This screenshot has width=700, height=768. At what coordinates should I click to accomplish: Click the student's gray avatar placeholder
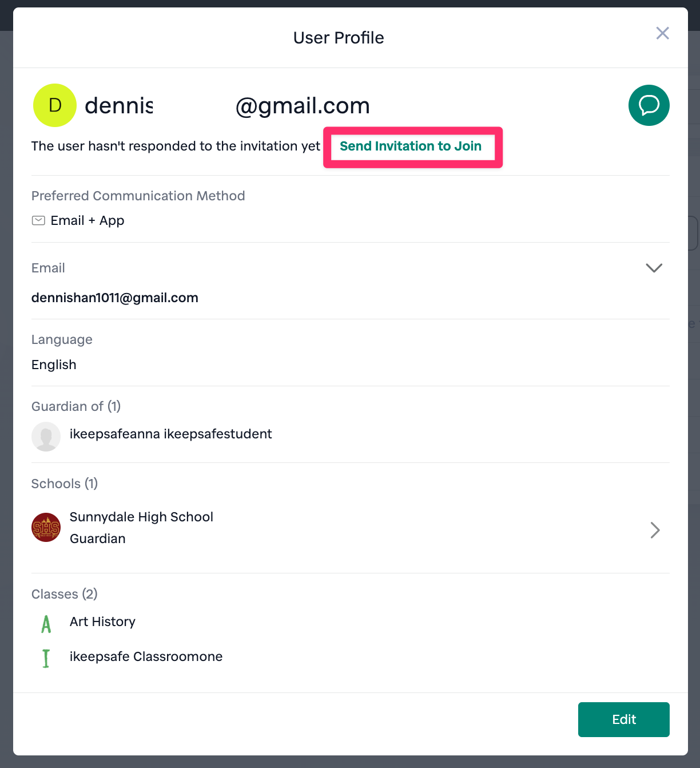pos(46,437)
